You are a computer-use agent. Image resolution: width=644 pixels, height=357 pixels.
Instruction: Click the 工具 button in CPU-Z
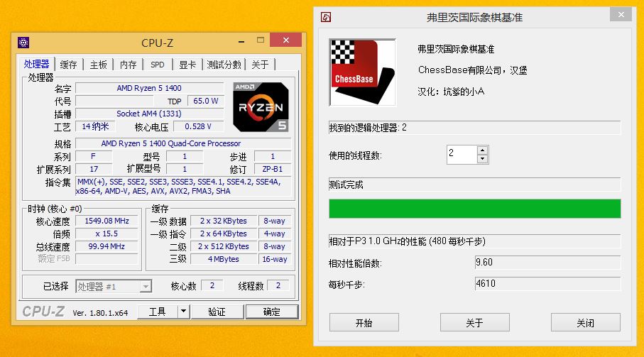pos(158,312)
